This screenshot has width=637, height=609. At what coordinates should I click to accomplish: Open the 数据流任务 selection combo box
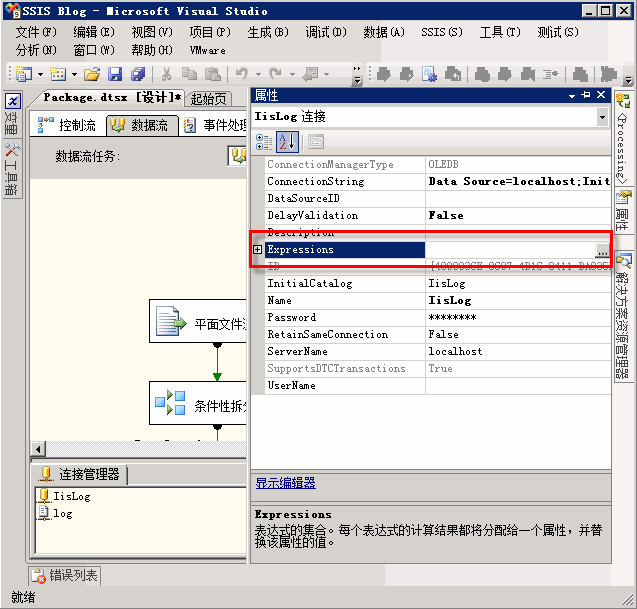click(x=237, y=156)
